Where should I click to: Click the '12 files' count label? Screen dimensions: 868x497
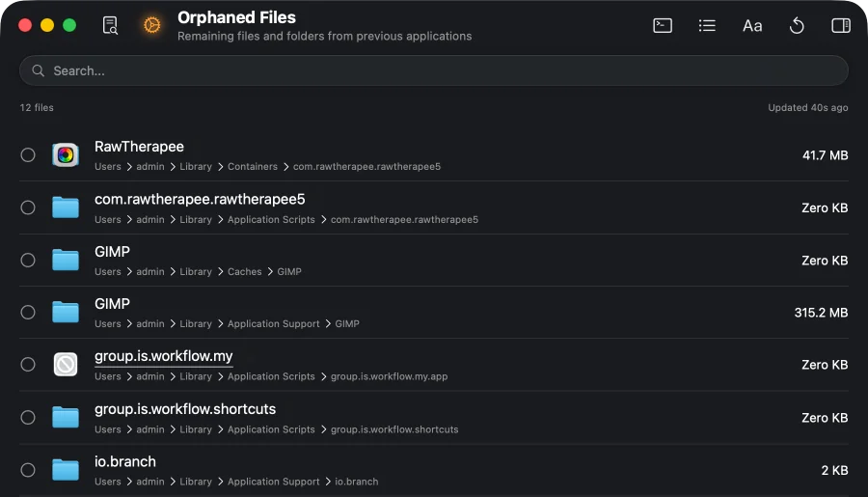37,107
